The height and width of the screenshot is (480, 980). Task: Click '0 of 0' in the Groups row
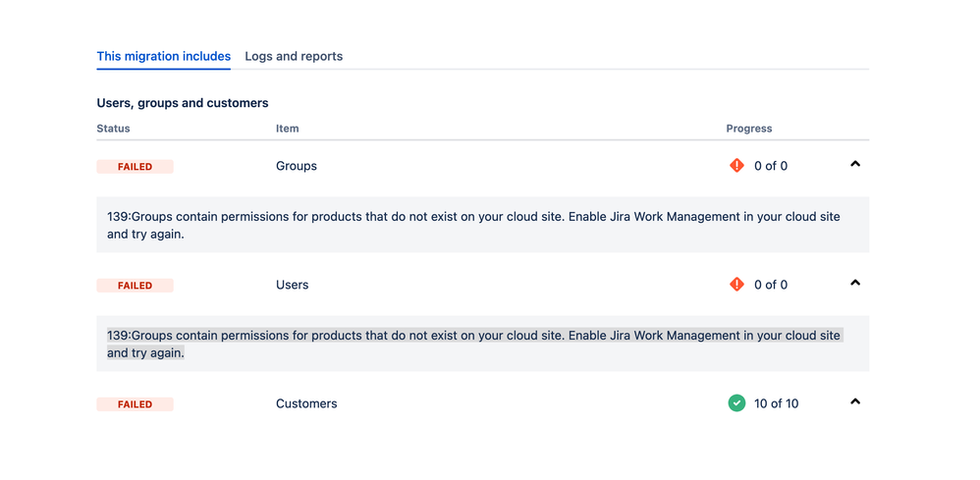[771, 166]
